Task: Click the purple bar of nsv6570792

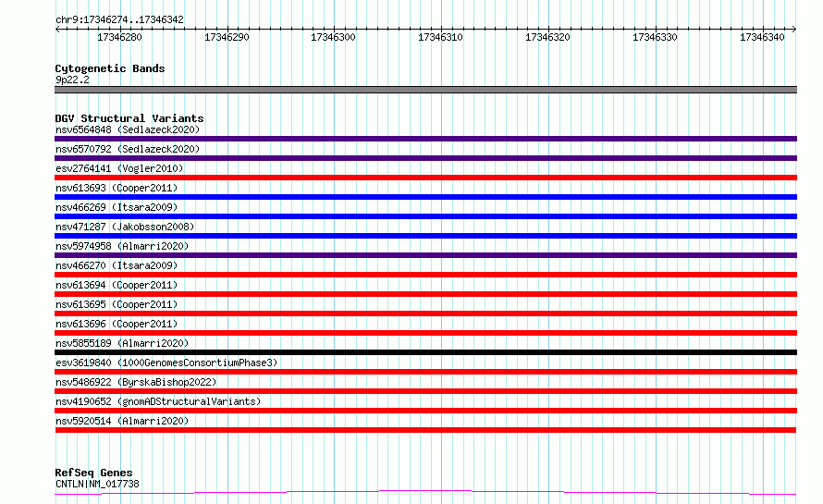Action: click(425, 158)
